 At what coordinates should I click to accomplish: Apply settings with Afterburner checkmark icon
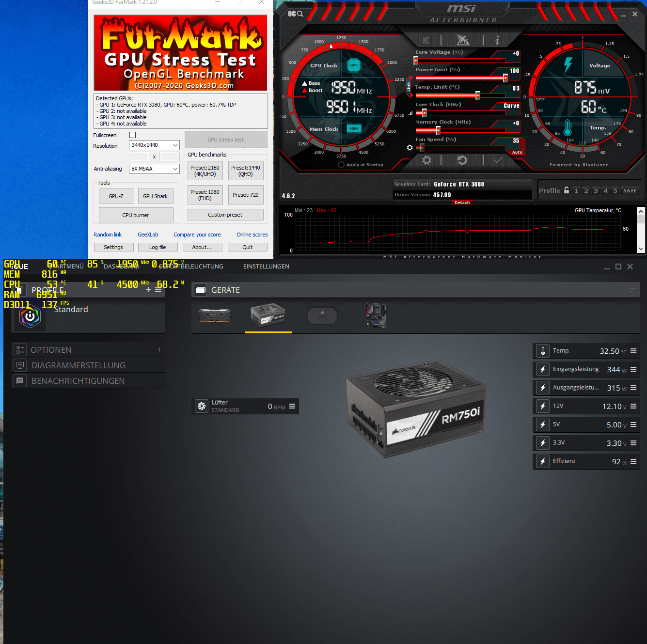(498, 160)
